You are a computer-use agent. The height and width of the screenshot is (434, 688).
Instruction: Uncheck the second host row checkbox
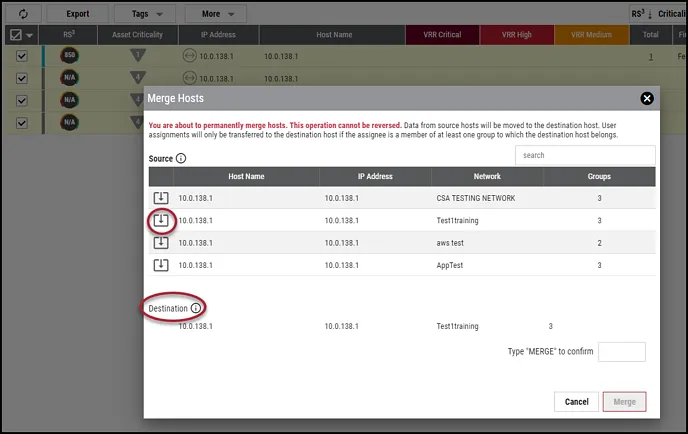22,79
